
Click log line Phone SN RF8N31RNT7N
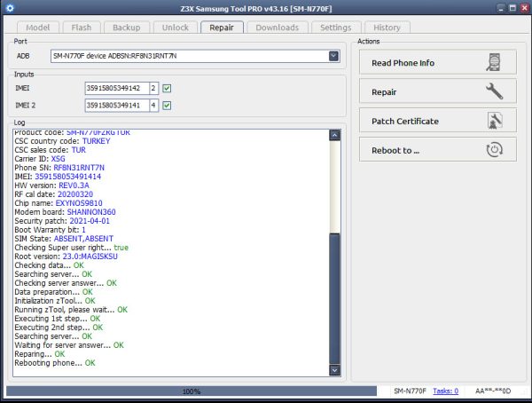coord(59,168)
